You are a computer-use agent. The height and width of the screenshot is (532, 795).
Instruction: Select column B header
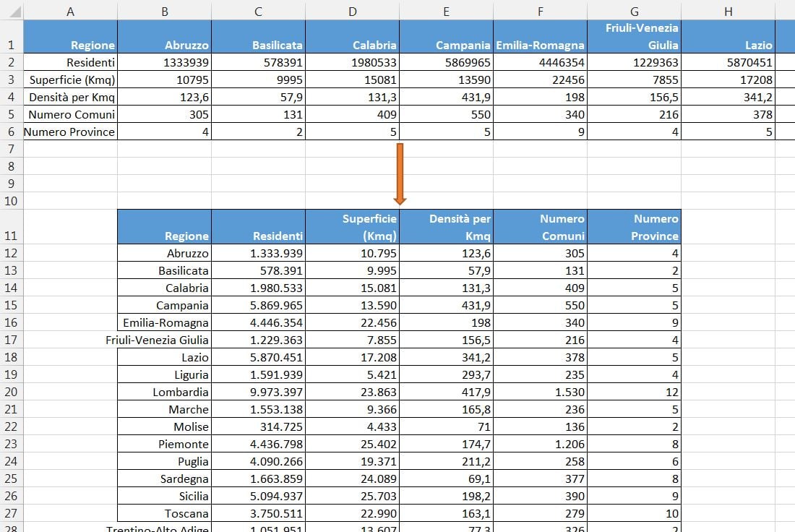(x=164, y=11)
